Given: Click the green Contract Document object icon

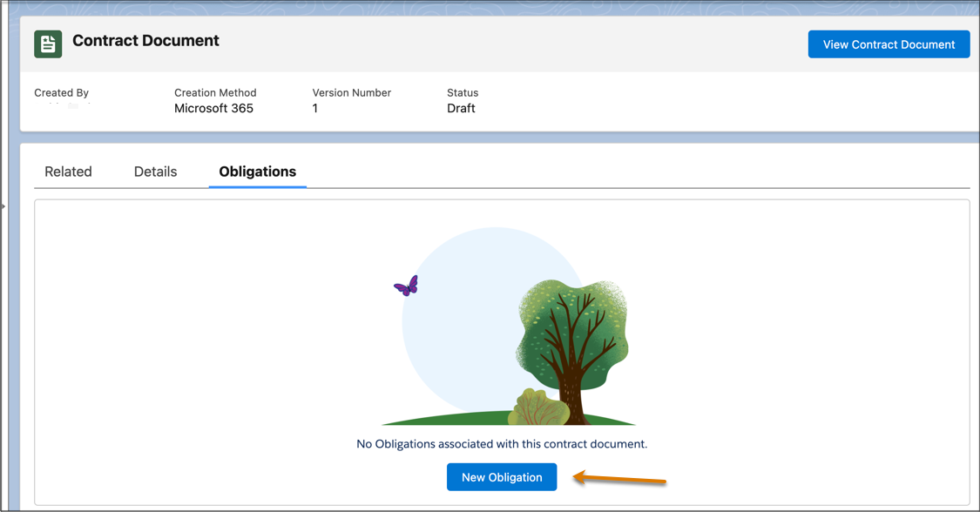Looking at the screenshot, I should pos(47,42).
